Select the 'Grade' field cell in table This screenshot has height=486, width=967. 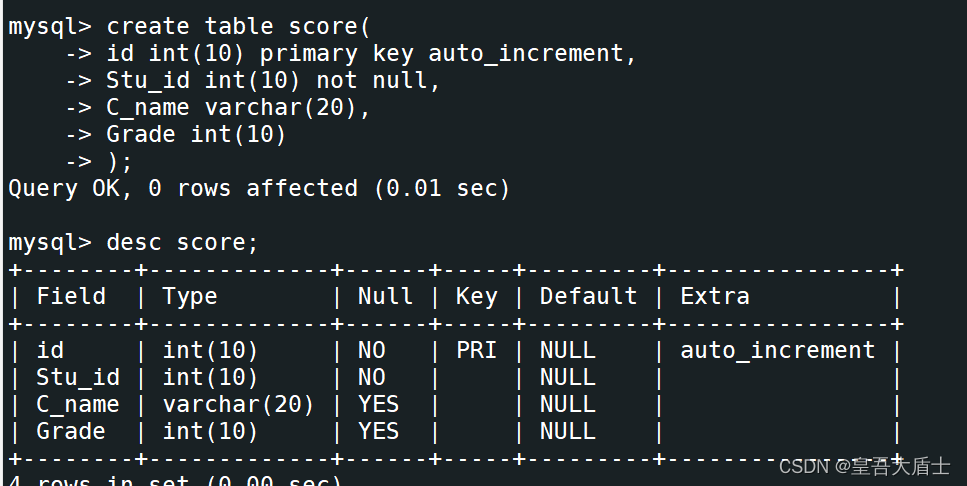click(71, 431)
